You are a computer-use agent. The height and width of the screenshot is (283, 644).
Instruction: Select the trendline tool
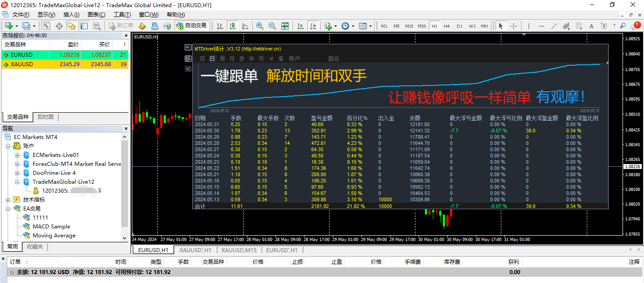click(554, 26)
